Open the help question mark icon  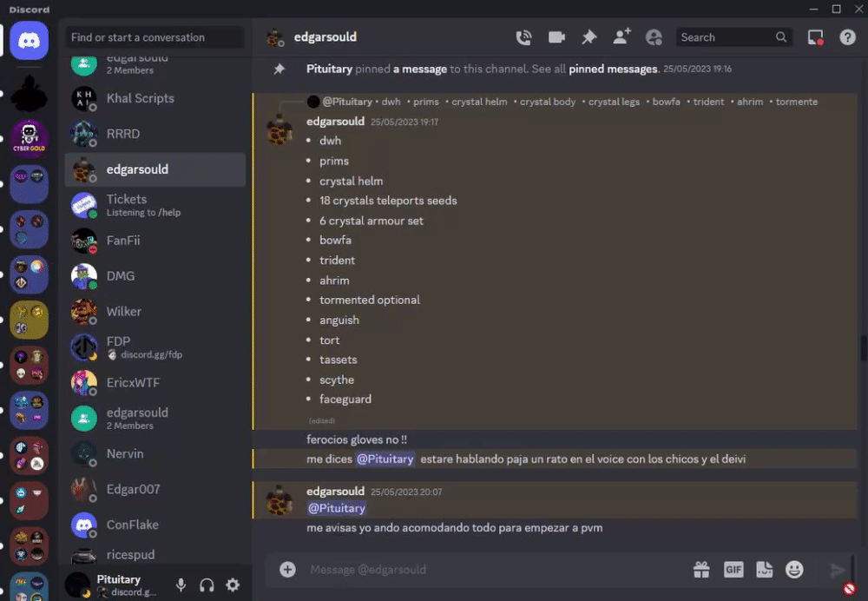pyautogui.click(x=847, y=37)
